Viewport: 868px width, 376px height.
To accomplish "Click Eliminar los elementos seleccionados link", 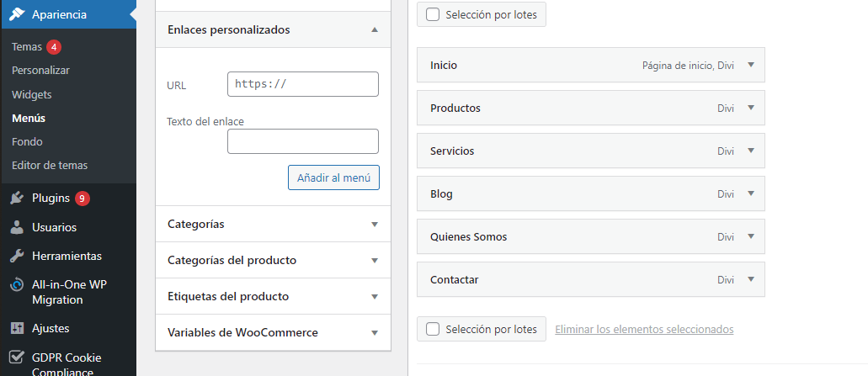I will click(644, 329).
